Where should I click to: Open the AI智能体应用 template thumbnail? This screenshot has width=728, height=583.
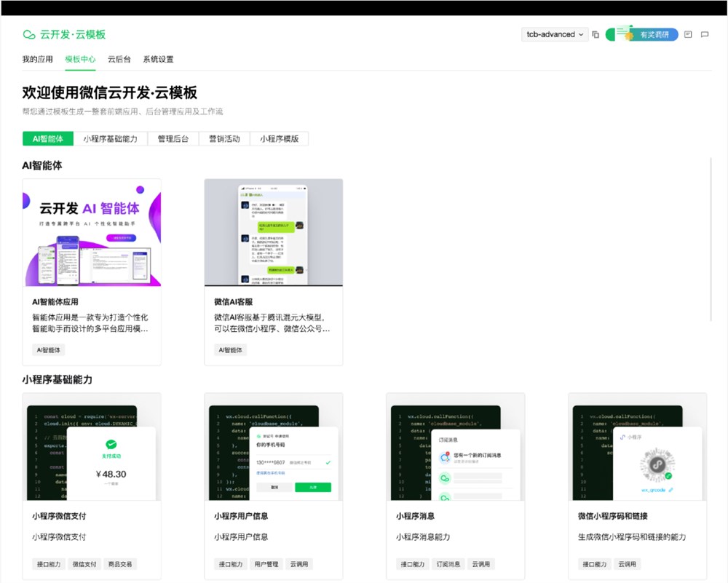92,232
